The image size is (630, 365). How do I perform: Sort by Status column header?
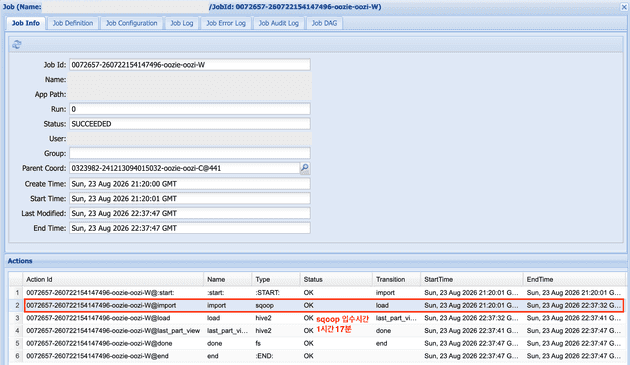click(x=336, y=279)
